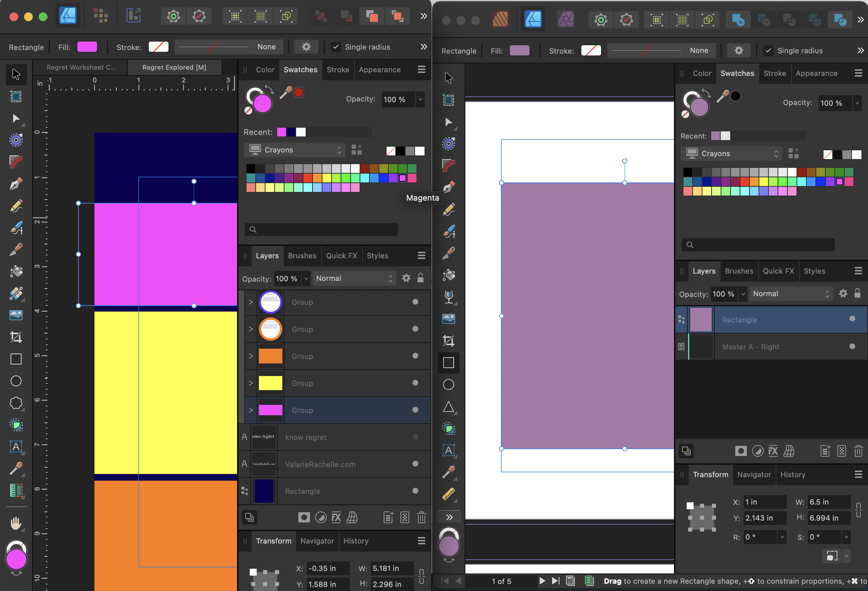Open the Appearance panel tab
Image resolution: width=868 pixels, height=591 pixels.
[379, 69]
